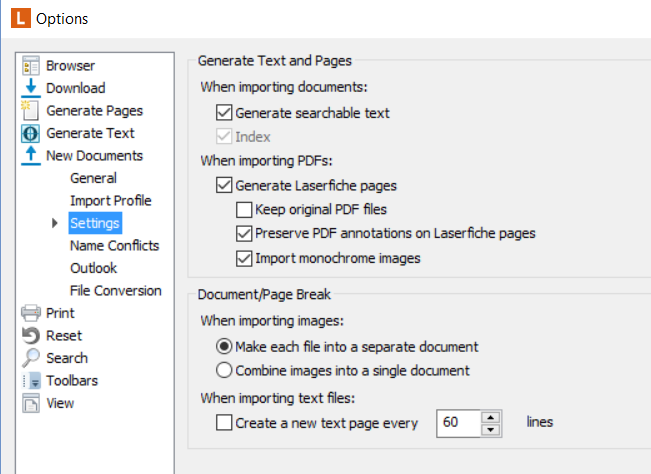Expand the Settings tree node arrow
Screen dimensions: 651x474
point(54,223)
